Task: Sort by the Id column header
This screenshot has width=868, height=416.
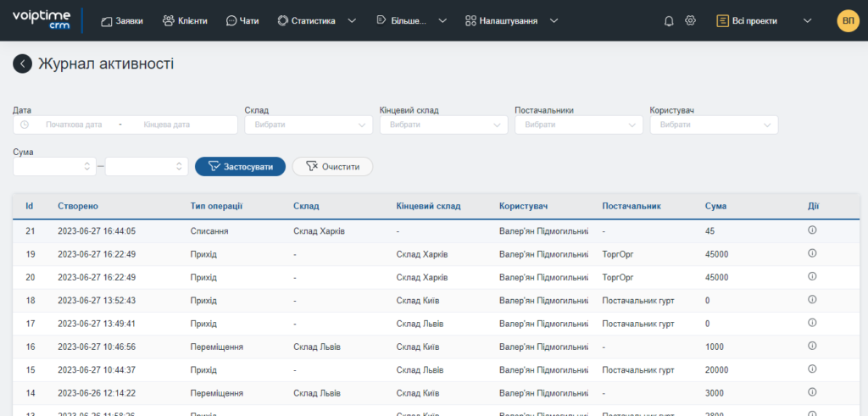Action: [x=30, y=207]
